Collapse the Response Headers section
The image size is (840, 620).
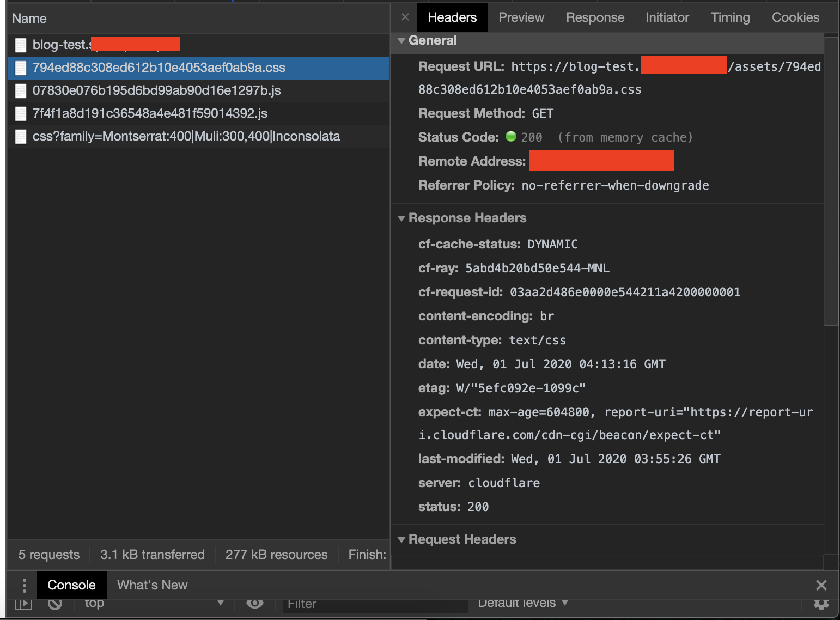401,218
